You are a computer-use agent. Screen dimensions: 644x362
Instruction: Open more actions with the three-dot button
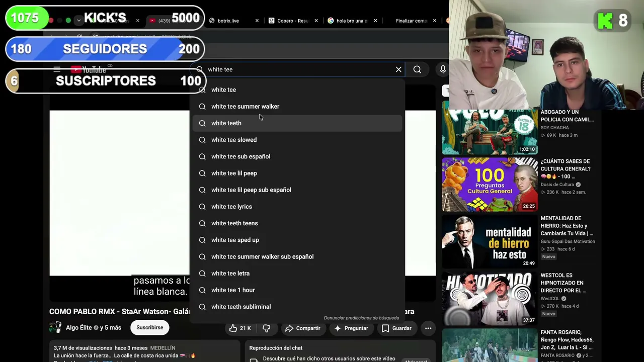coord(428,328)
